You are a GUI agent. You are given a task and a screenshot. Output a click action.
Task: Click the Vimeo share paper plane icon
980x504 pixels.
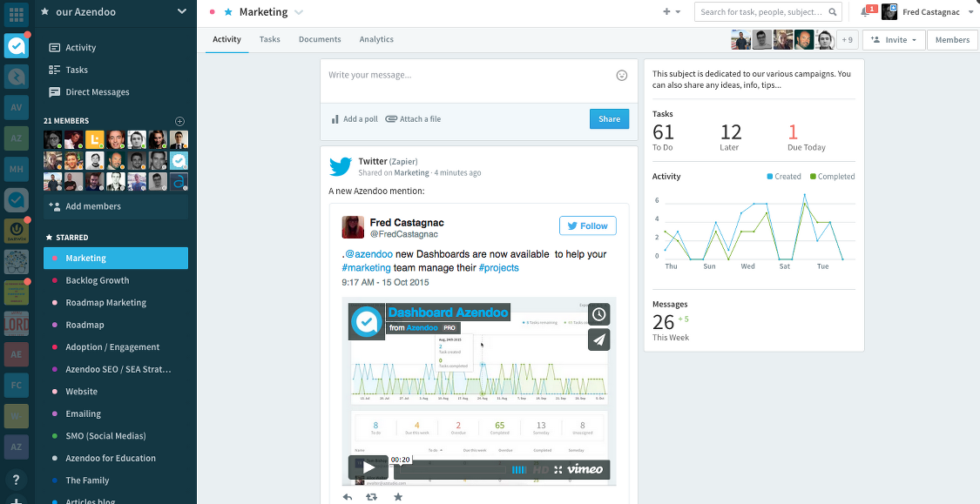[x=598, y=339]
